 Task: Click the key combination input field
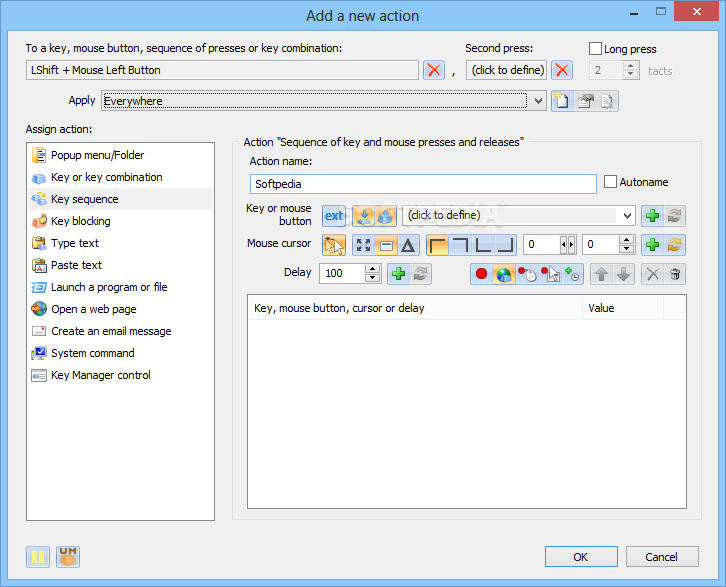click(x=222, y=70)
